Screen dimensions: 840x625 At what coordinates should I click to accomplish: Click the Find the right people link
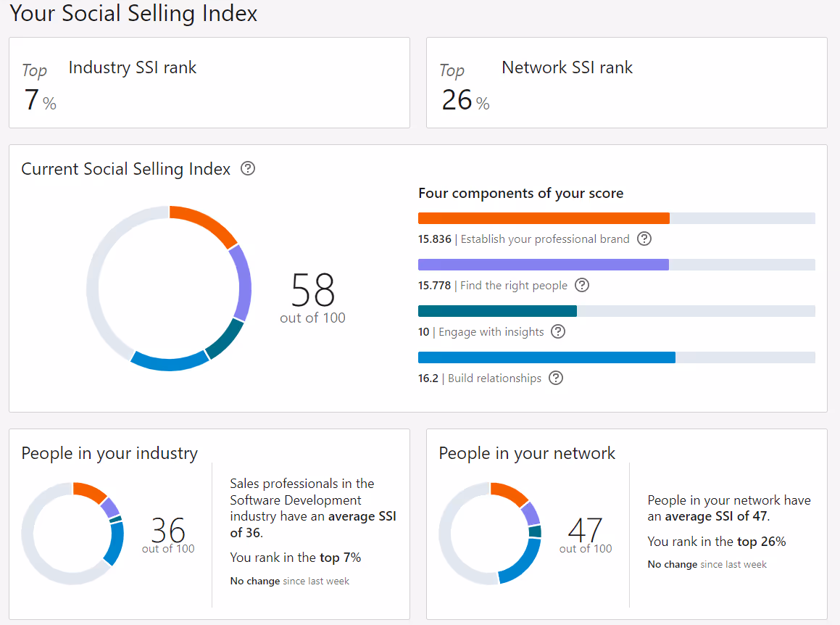(x=514, y=285)
